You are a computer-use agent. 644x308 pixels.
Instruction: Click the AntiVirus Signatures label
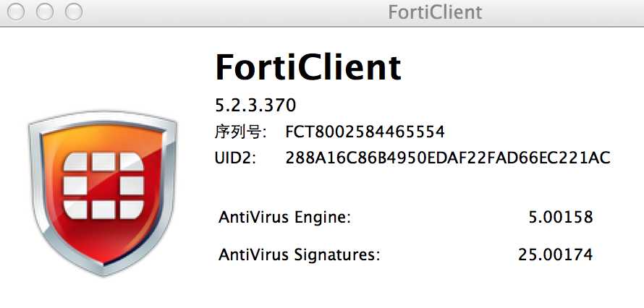(299, 254)
